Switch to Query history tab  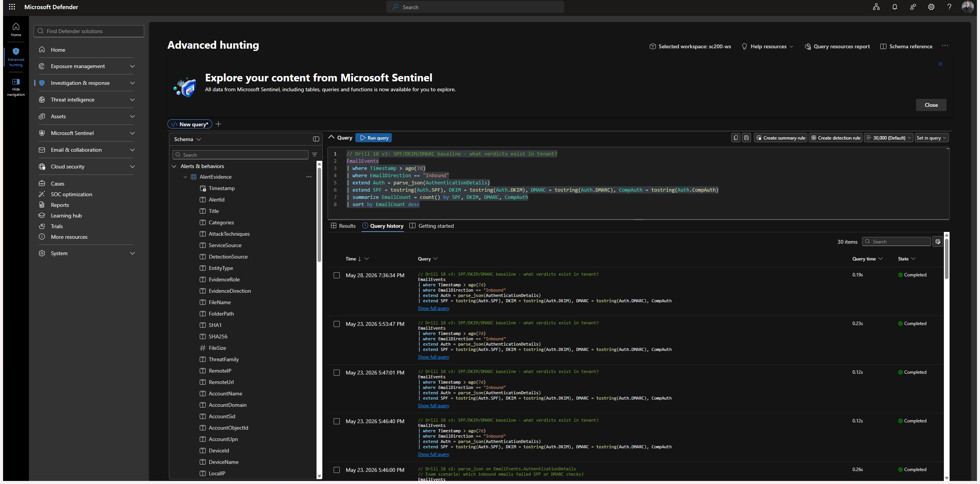pyautogui.click(x=383, y=226)
